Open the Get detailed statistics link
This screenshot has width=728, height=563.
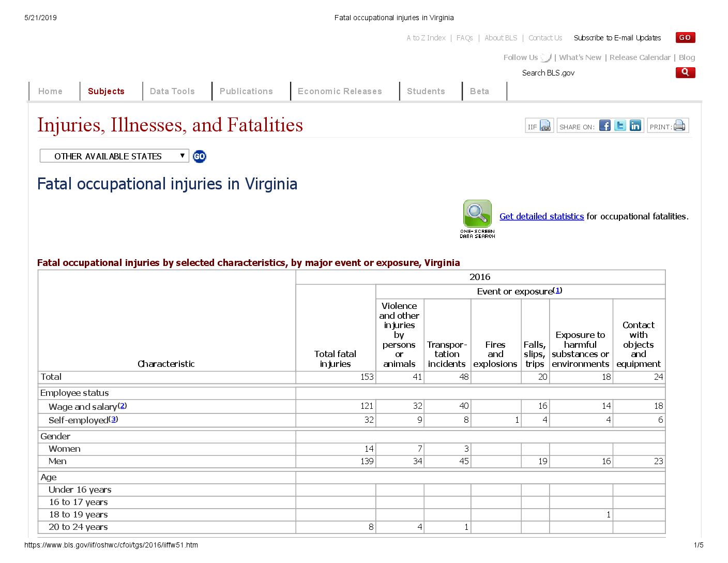541,216
